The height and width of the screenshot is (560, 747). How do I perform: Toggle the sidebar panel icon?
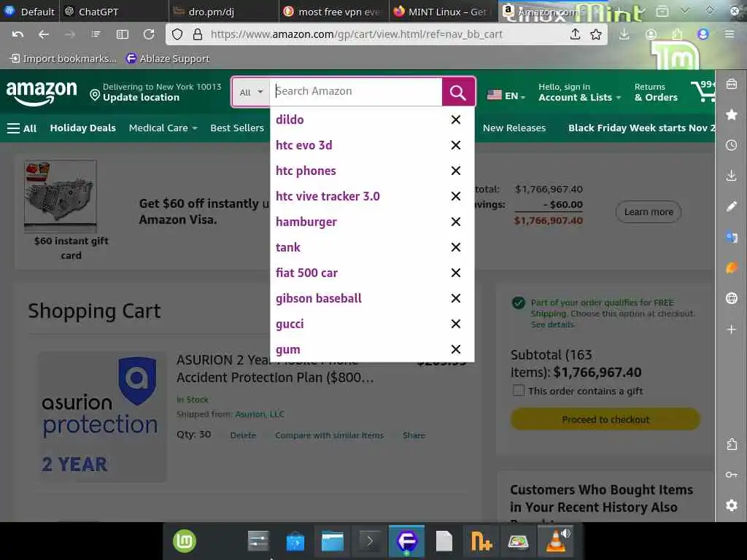click(123, 34)
